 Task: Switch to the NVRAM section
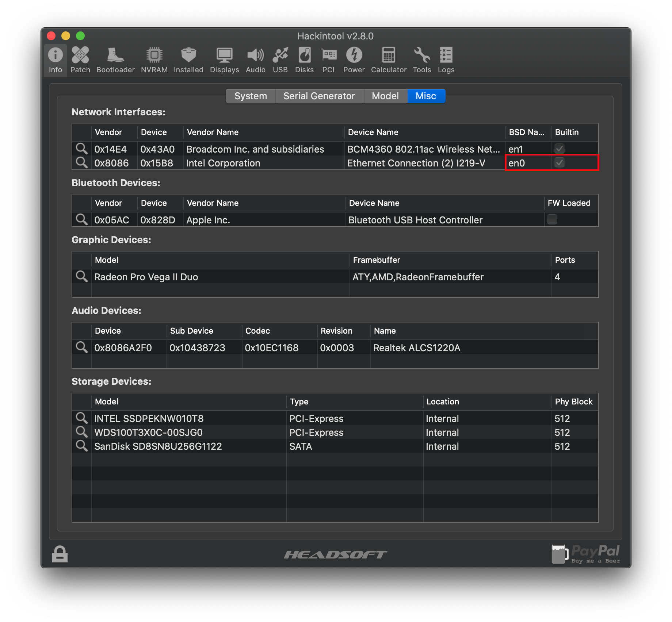tap(154, 60)
